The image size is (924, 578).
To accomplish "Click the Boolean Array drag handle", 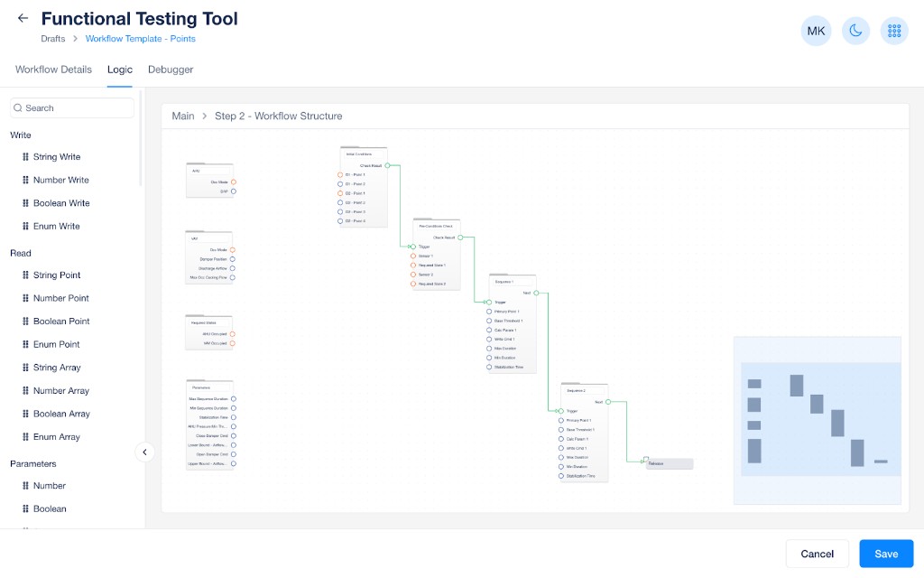I will pos(25,414).
